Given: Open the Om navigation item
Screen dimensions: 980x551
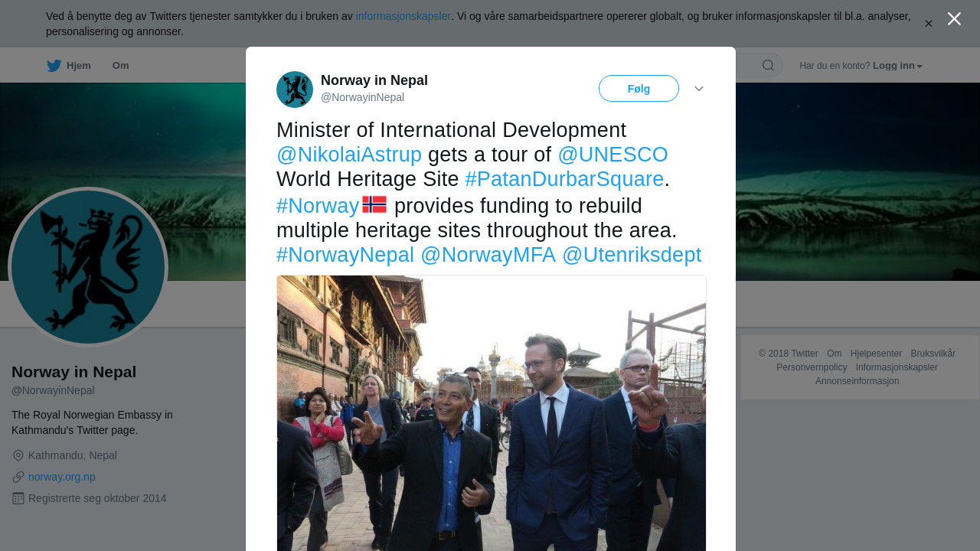Looking at the screenshot, I should click(120, 66).
